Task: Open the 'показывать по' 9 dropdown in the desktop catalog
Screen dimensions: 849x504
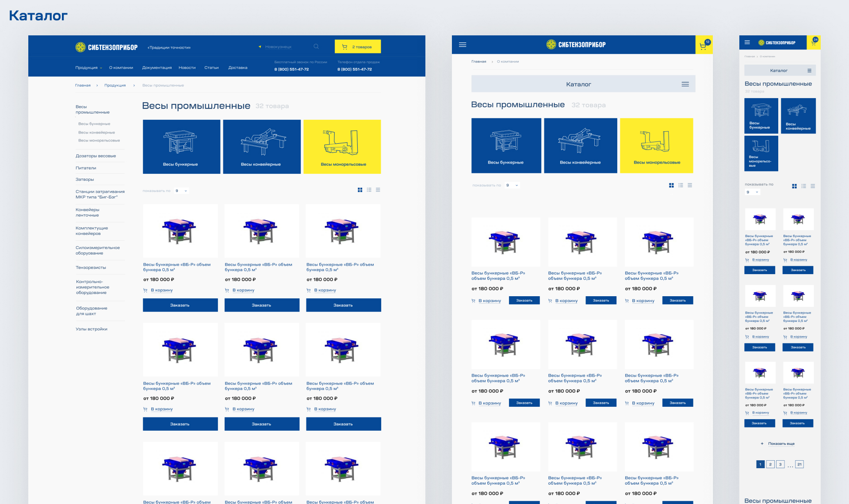Action: click(x=181, y=191)
